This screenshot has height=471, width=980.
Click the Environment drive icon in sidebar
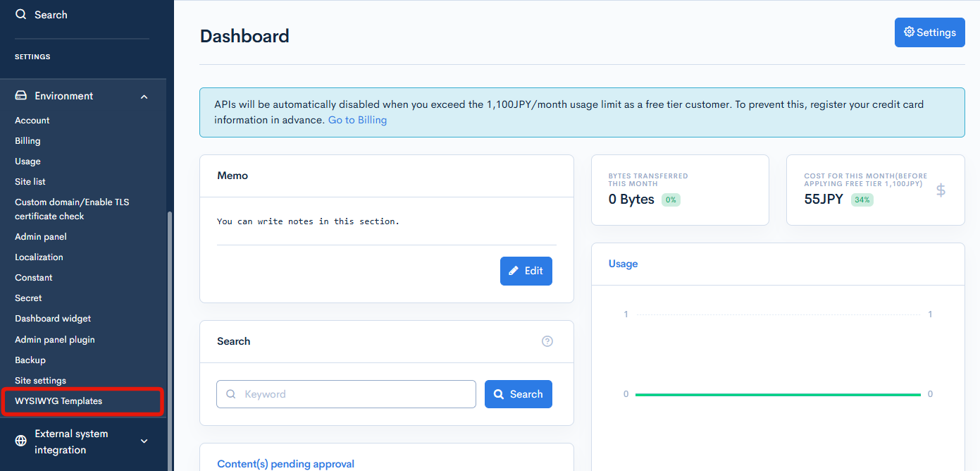(x=21, y=96)
